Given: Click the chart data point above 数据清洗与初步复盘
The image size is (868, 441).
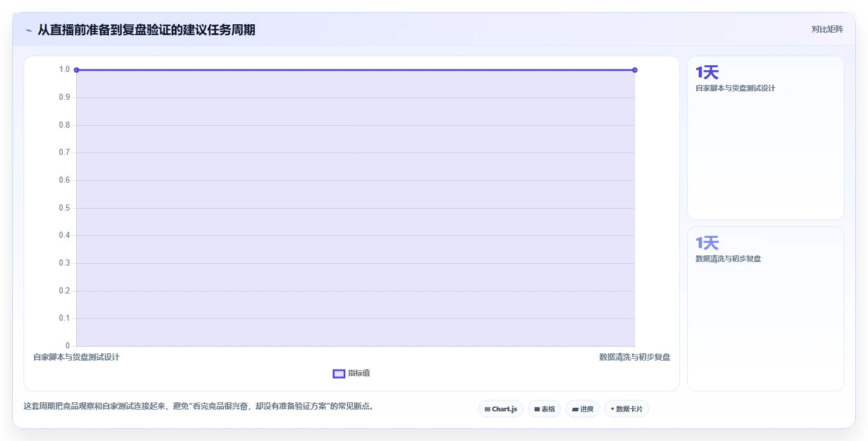Looking at the screenshot, I should click(635, 70).
